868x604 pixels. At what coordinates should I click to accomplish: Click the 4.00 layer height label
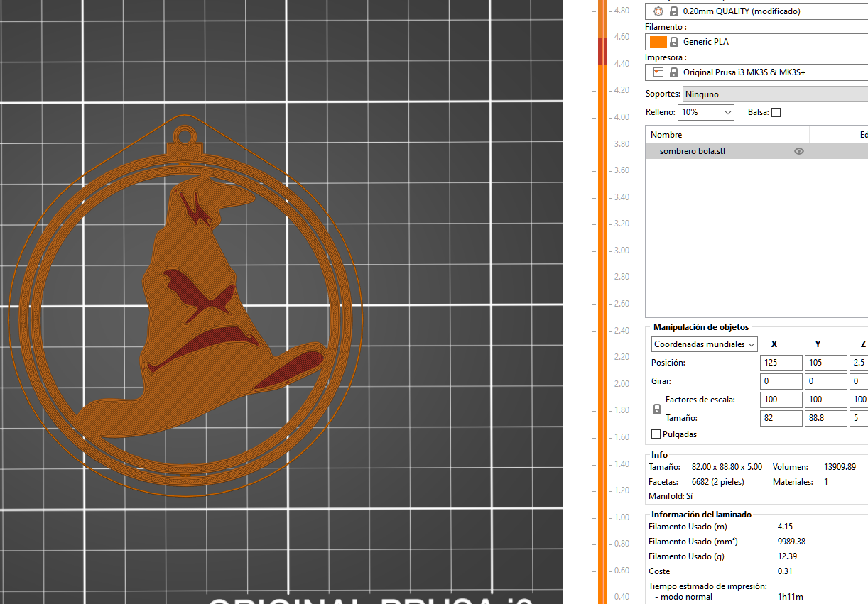click(622, 117)
